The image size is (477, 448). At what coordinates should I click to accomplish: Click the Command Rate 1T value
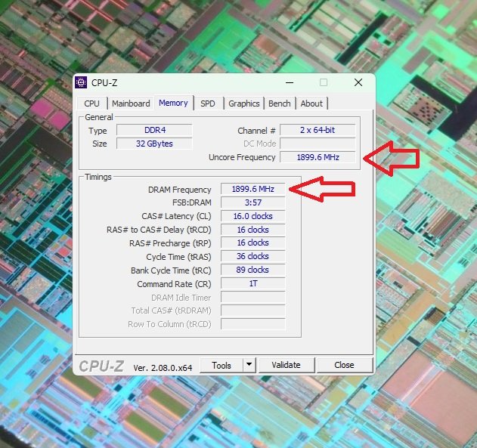point(252,283)
